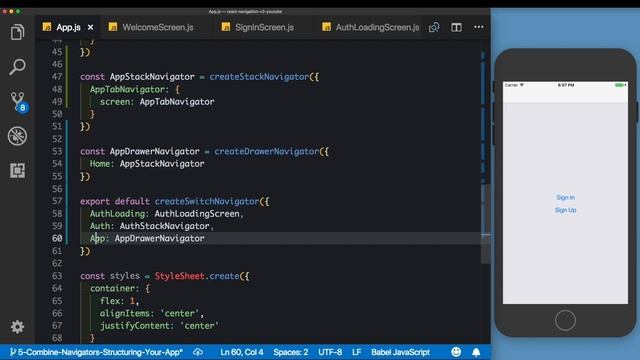Click the macOS red close window button
640x360 pixels.
[4, 11]
